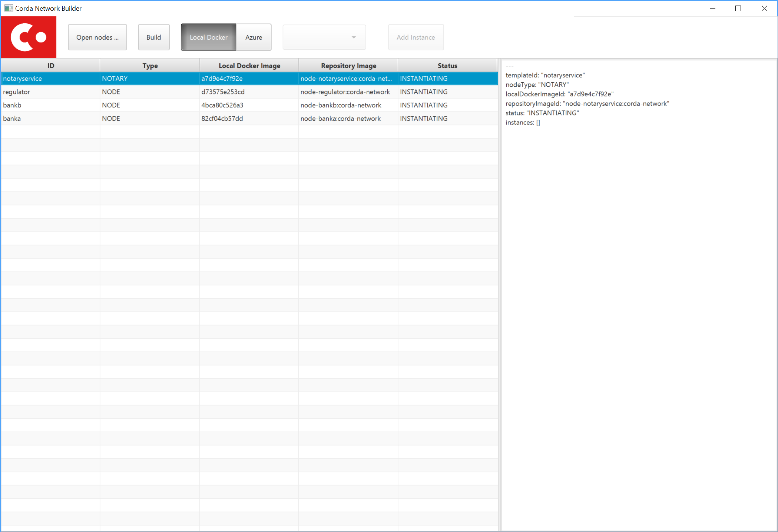This screenshot has width=778, height=532.
Task: Click status line in details pane
Action: click(x=542, y=113)
